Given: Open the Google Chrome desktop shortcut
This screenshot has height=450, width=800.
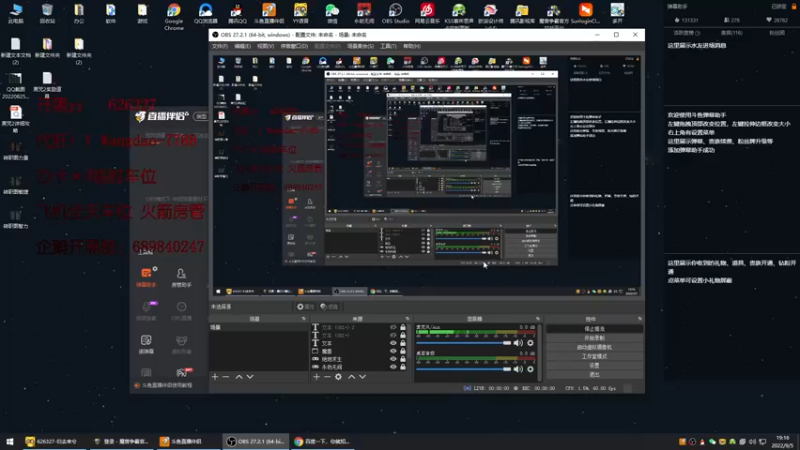Looking at the screenshot, I should tap(174, 17).
